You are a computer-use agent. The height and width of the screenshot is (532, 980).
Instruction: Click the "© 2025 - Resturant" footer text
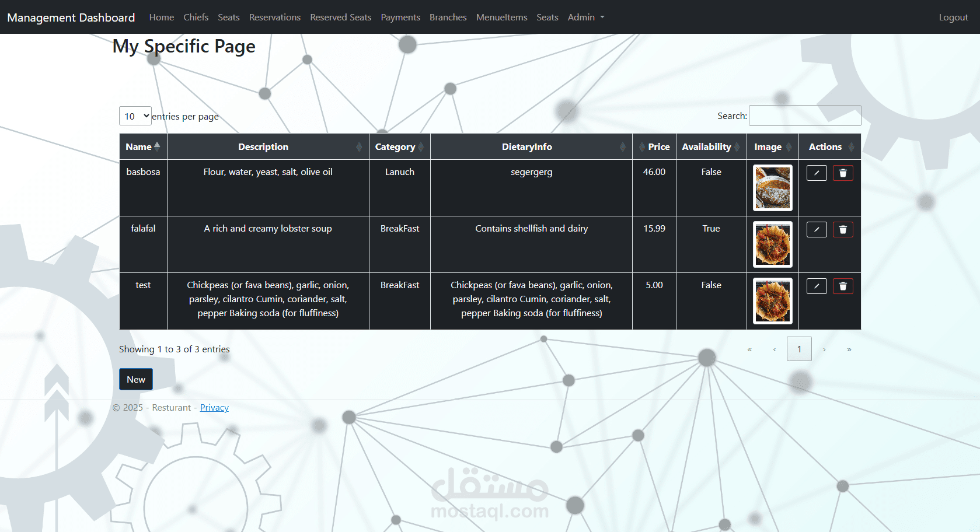[x=152, y=408]
